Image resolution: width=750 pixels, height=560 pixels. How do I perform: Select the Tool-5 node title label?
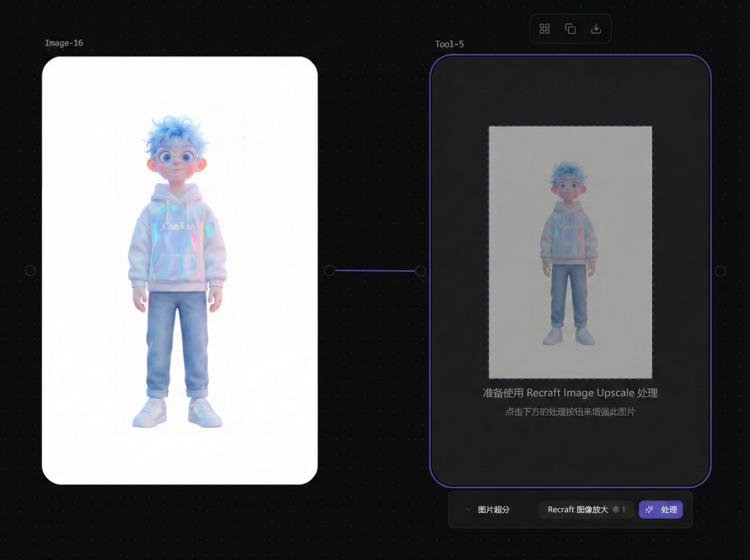pos(449,43)
